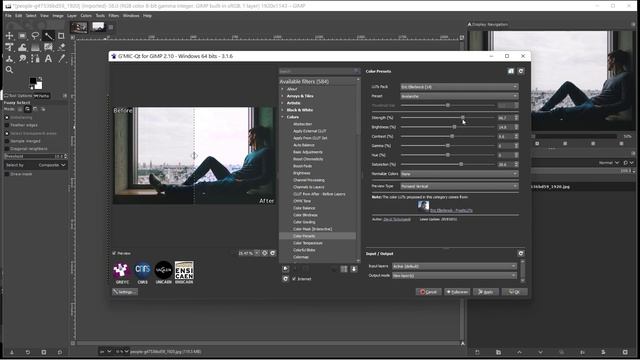Enable the Draw mask checkbox
The height and width of the screenshot is (360, 640).
coord(7,174)
